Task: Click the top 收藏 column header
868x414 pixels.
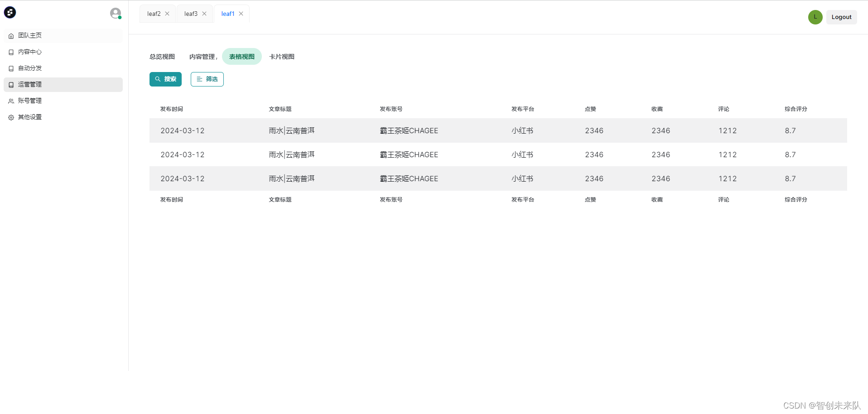Action: click(x=657, y=109)
